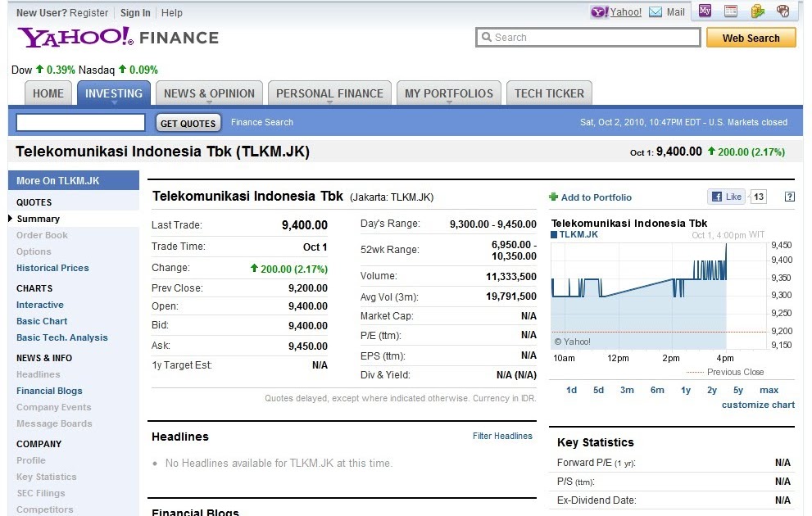Click the green plus Add to Portfolio icon

click(x=554, y=197)
